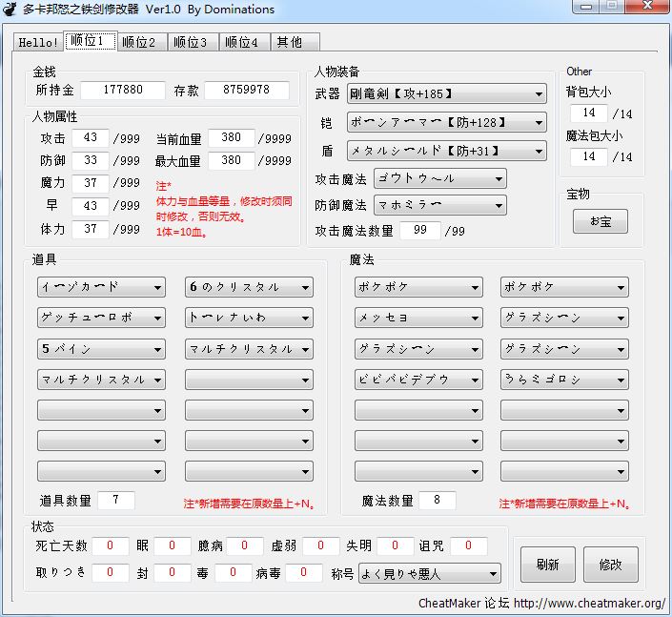The height and width of the screenshot is (617, 672).
Task: Select the 存款 savings input field
Action: click(x=246, y=91)
